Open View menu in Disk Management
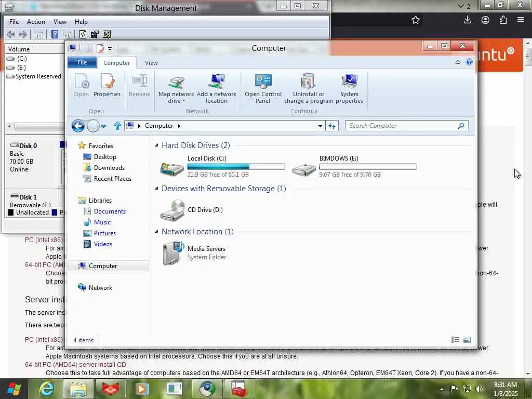The height and width of the screenshot is (399, 532). (x=60, y=22)
